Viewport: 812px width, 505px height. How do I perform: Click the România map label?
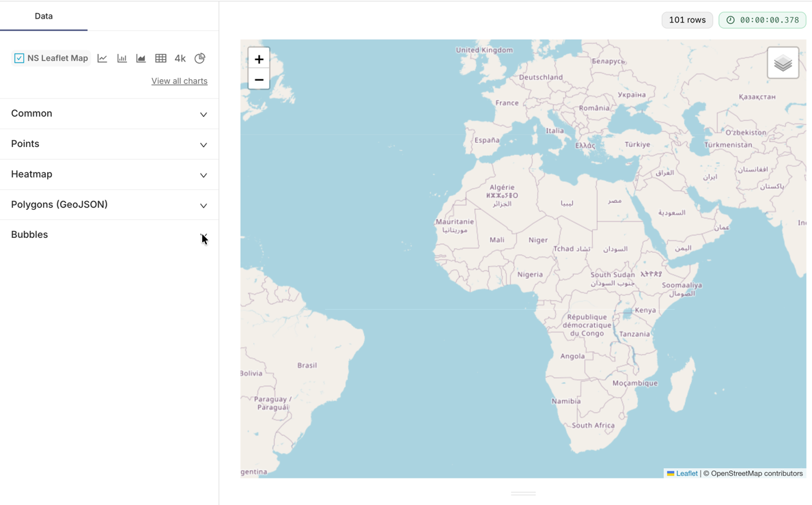pos(594,108)
